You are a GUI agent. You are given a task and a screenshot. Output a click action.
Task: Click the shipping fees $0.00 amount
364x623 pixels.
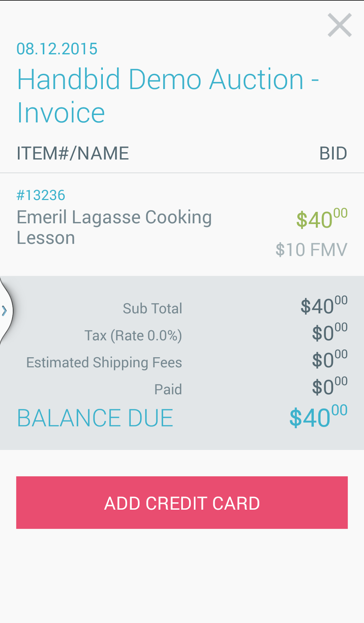pyautogui.click(x=329, y=359)
